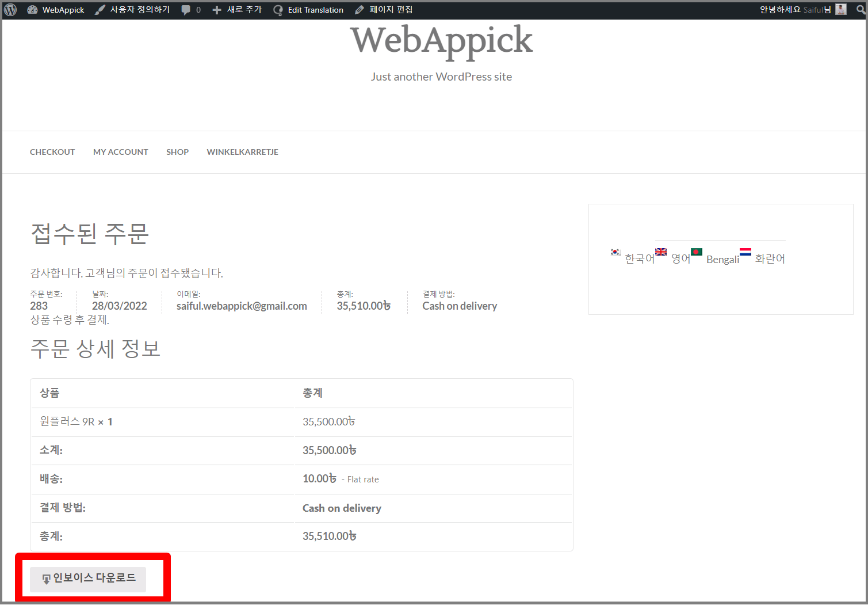This screenshot has height=605, width=868.
Task: Select Edit Translation in admin bar
Action: click(309, 10)
